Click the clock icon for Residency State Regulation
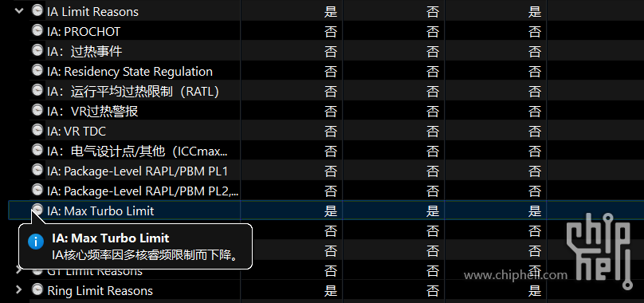The image size is (644, 303). [37, 71]
